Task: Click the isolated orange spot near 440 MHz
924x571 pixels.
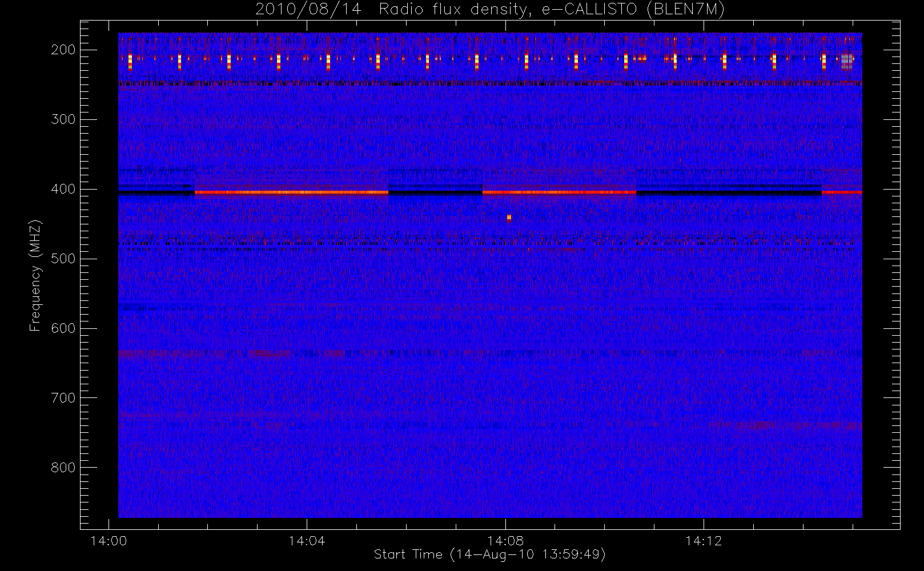Action: [509, 218]
